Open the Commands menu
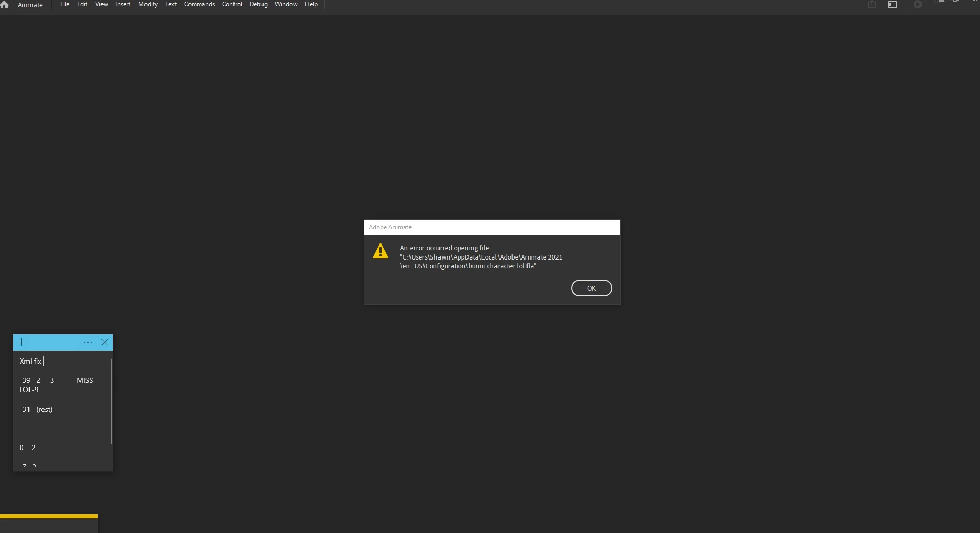This screenshot has width=980, height=533. click(x=199, y=4)
